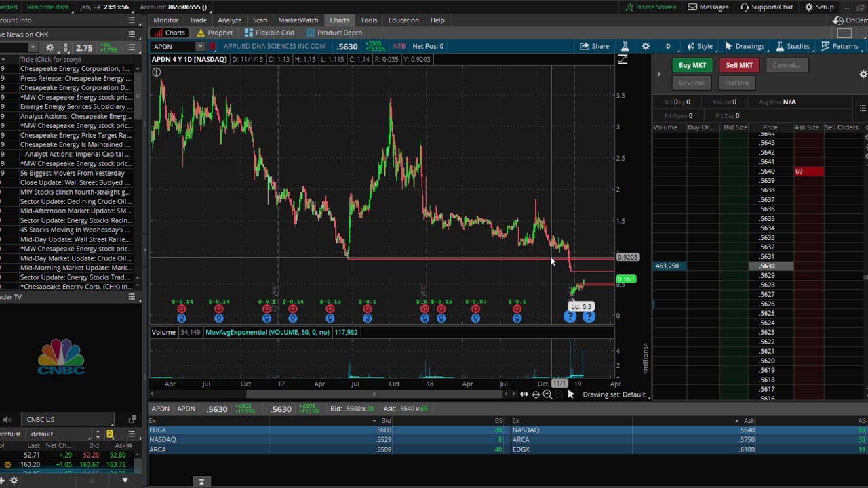The image size is (868, 488).
Task: Switch to the Scan tab
Action: (x=260, y=20)
